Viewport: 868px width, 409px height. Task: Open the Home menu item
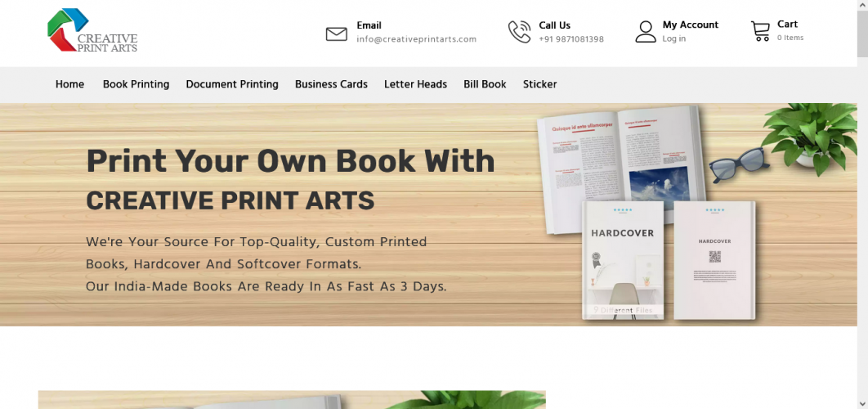pos(69,84)
